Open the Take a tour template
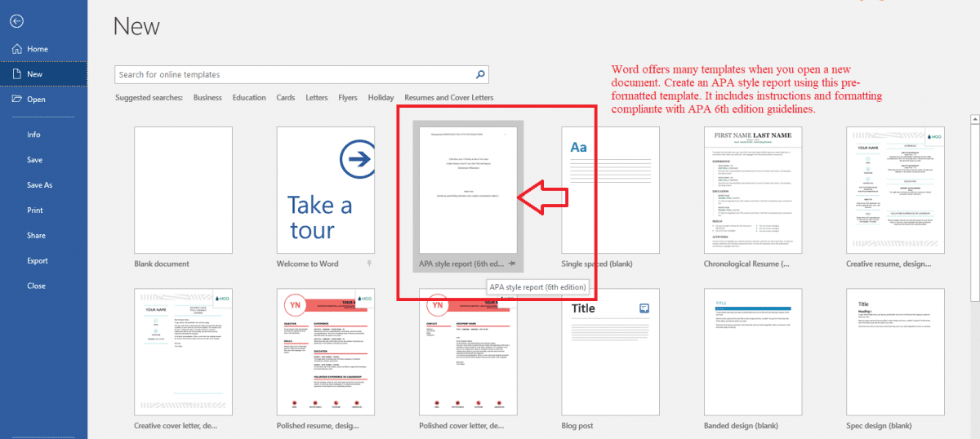980x439 pixels. 326,189
